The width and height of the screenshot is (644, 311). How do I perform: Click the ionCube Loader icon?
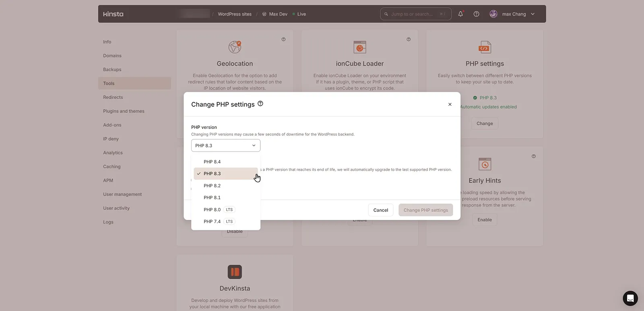pos(360,47)
